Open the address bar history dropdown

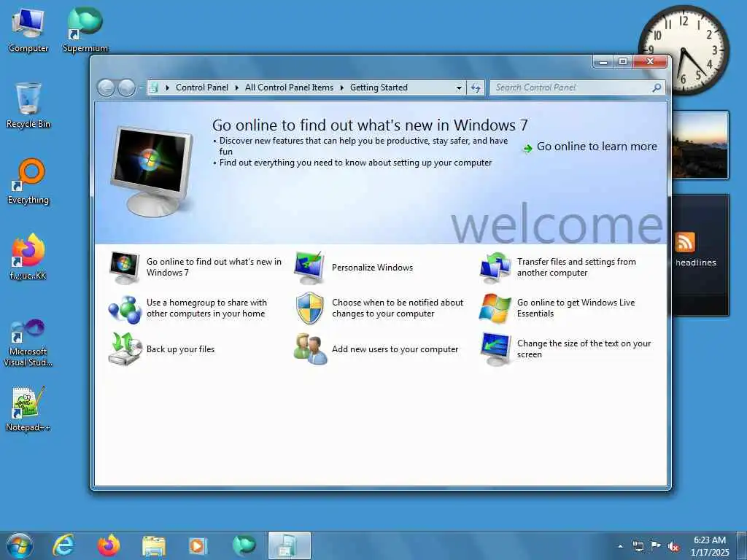459,87
